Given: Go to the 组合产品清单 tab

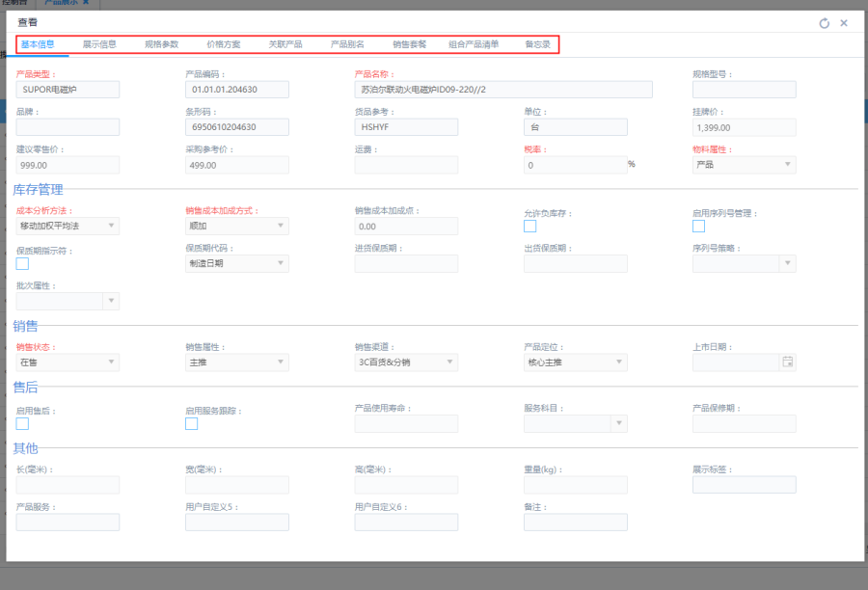Looking at the screenshot, I should click(474, 44).
